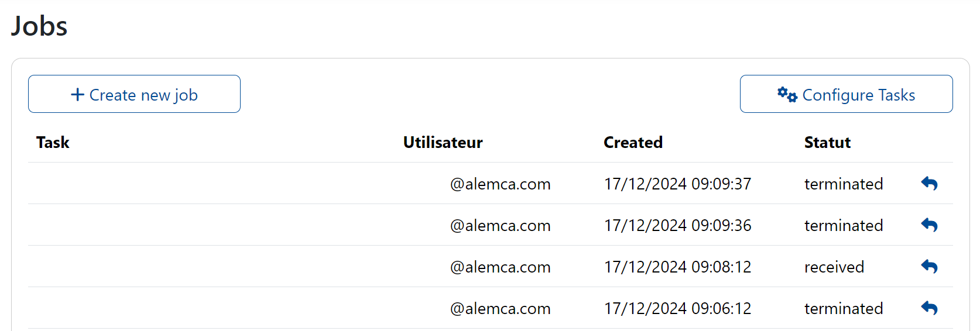
Task: Select the job row created at 09:09:37
Action: coord(491,184)
